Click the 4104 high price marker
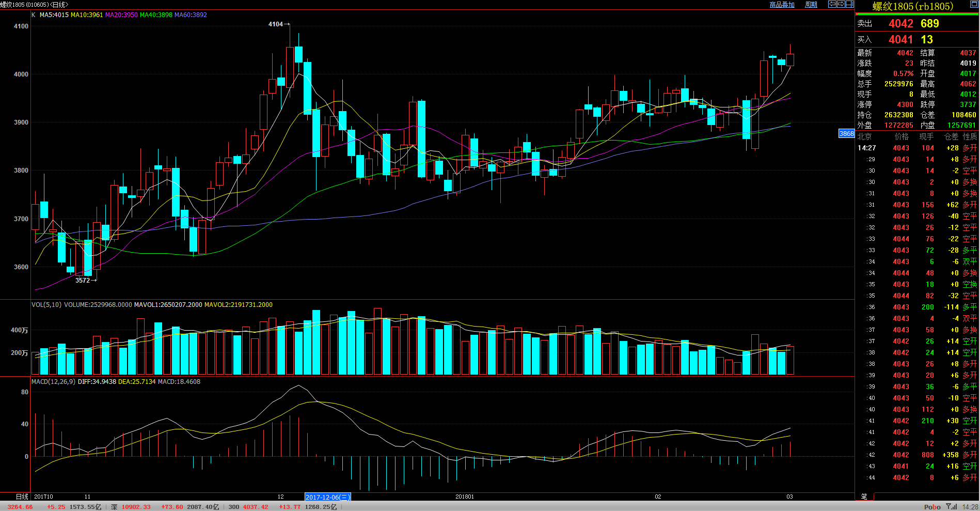This screenshot has height=511, width=980. pos(276,24)
